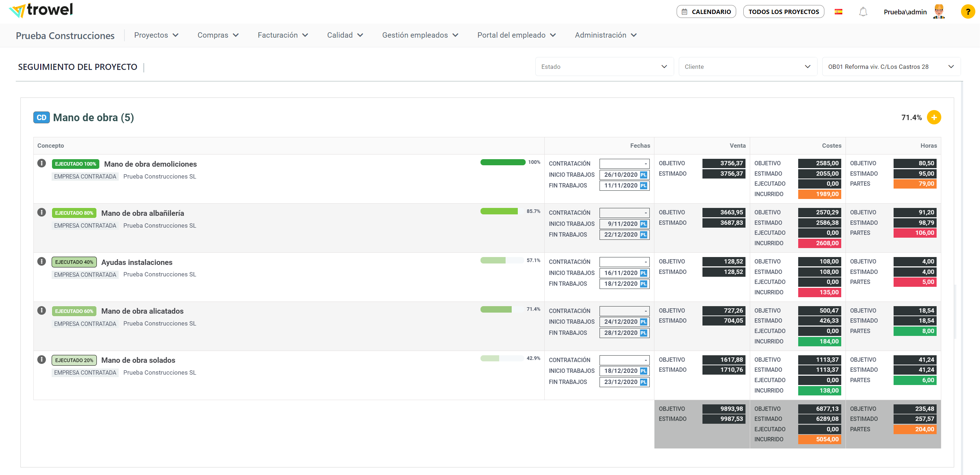980x475 pixels.
Task: Open info icon for Mano de obra demoliciones
Action: pyautogui.click(x=42, y=163)
